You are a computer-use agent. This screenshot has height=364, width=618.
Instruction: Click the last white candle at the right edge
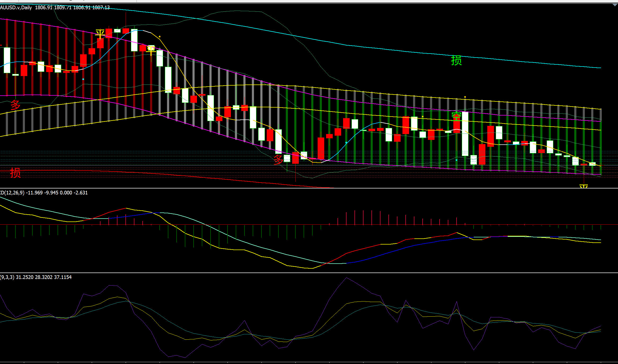(x=592, y=164)
